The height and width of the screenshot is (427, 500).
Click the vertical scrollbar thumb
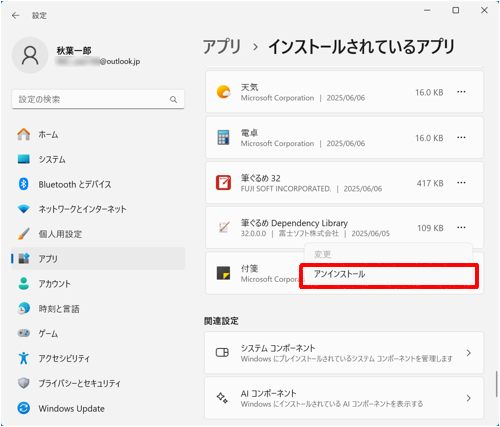[x=496, y=383]
